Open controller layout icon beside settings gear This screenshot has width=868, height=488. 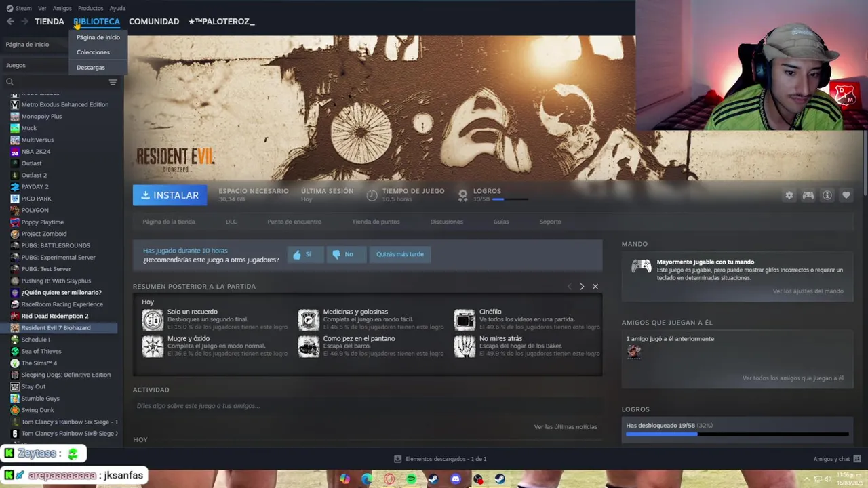(808, 195)
